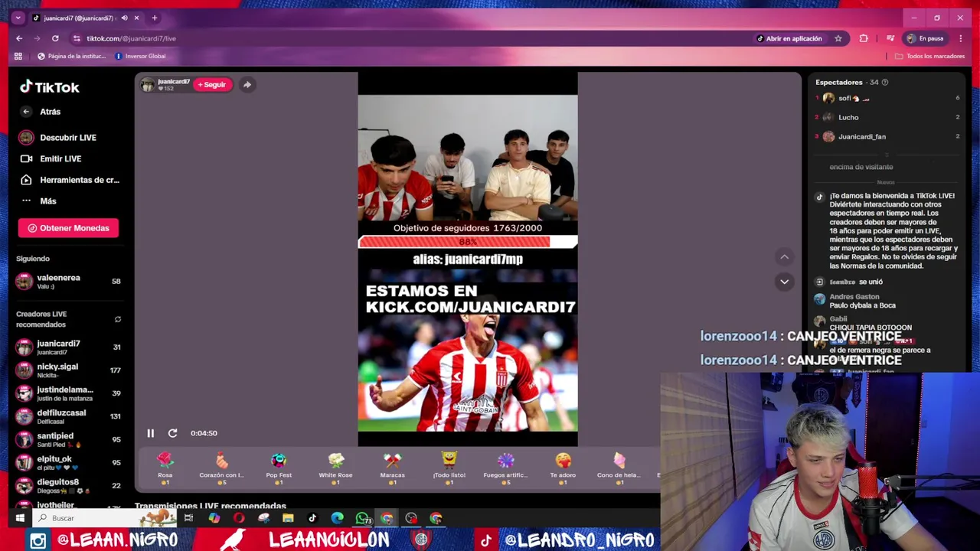Click the Obtener Monedas button

coord(68,228)
